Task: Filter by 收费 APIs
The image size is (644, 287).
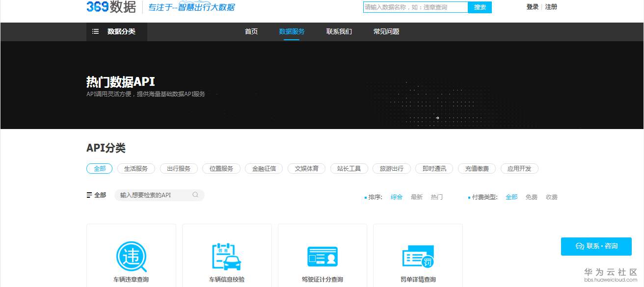Action: [x=552, y=197]
